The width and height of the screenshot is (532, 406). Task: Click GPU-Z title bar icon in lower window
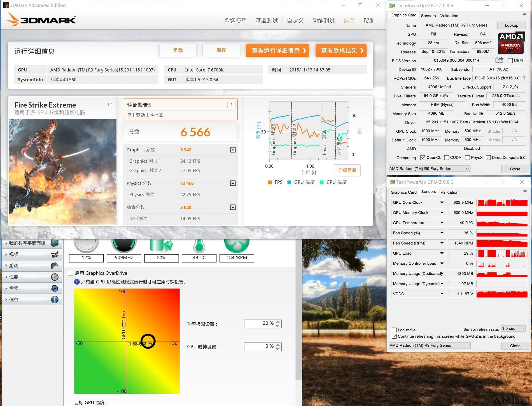392,182
